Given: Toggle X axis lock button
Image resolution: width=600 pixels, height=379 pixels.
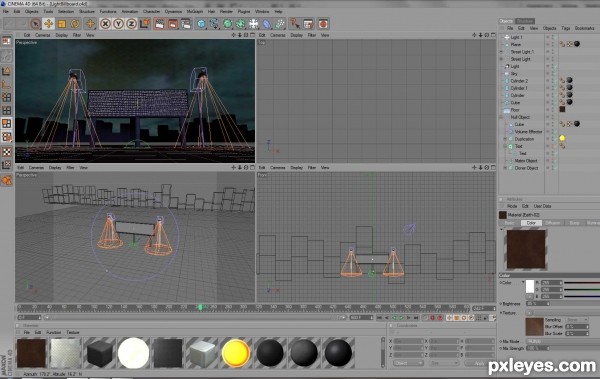Looking at the screenshot, I should tap(105, 24).
